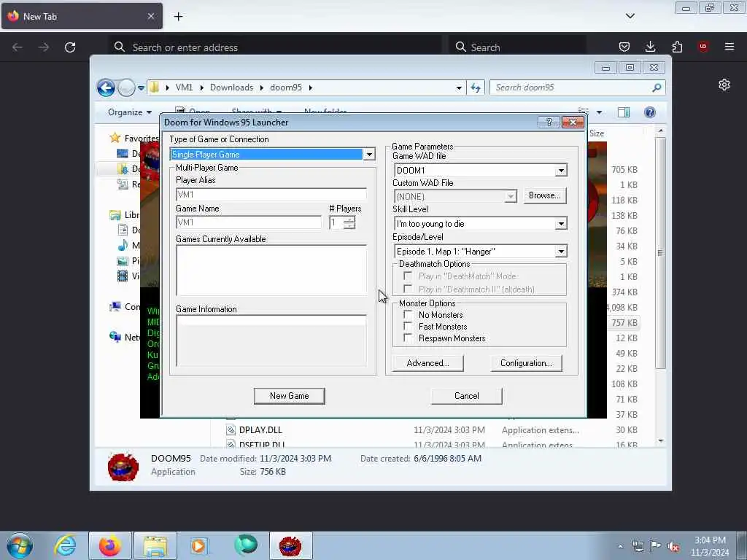Focus the Player Alias text field
Viewport: 747px width, 560px height.
[271, 194]
